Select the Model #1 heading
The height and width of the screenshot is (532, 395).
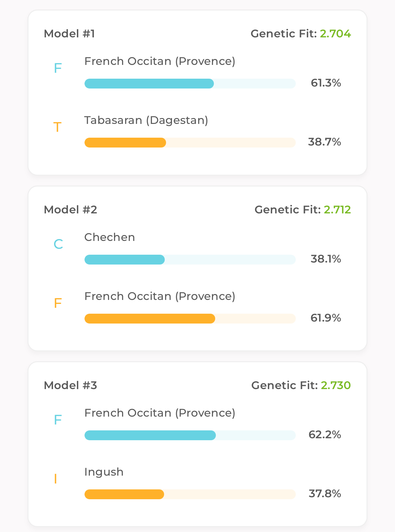(69, 34)
